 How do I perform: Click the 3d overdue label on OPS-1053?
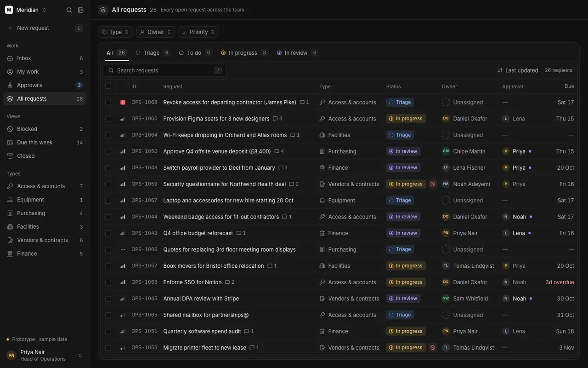[x=560, y=282]
